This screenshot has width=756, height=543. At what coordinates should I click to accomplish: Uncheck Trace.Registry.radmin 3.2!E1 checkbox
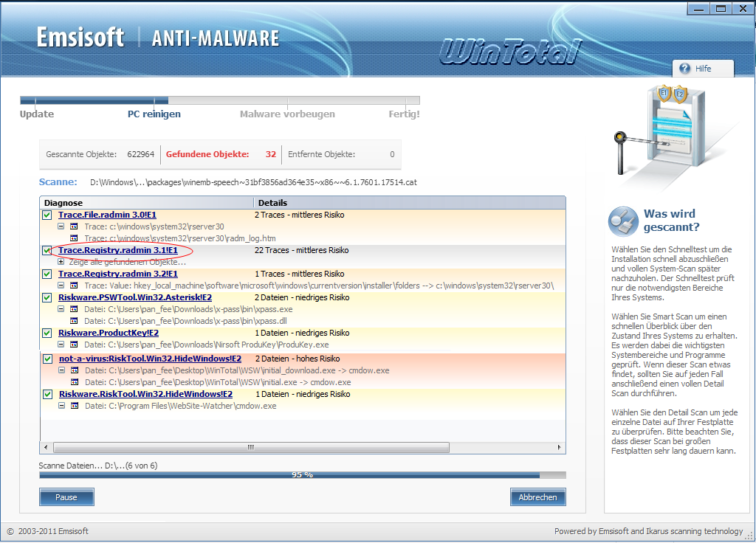[47, 274]
